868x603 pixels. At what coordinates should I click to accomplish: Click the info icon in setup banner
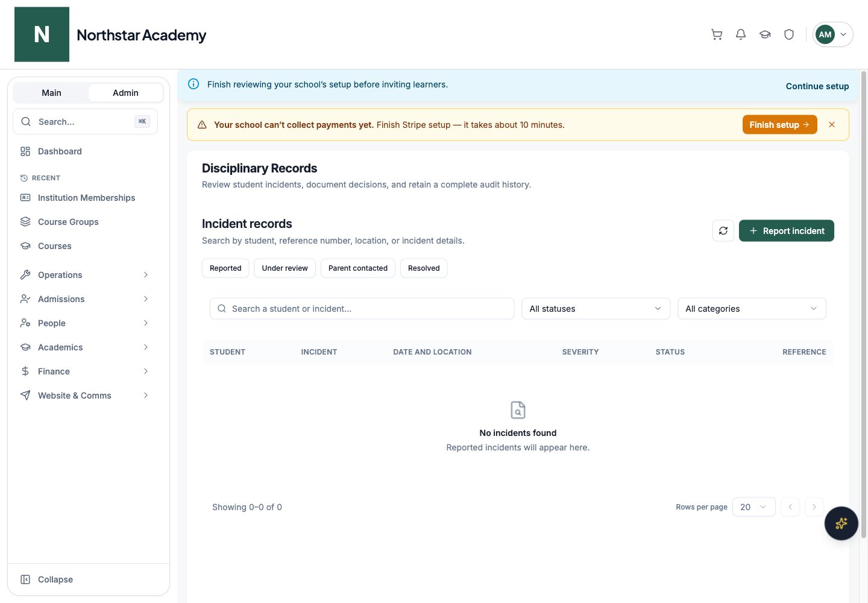pos(193,84)
